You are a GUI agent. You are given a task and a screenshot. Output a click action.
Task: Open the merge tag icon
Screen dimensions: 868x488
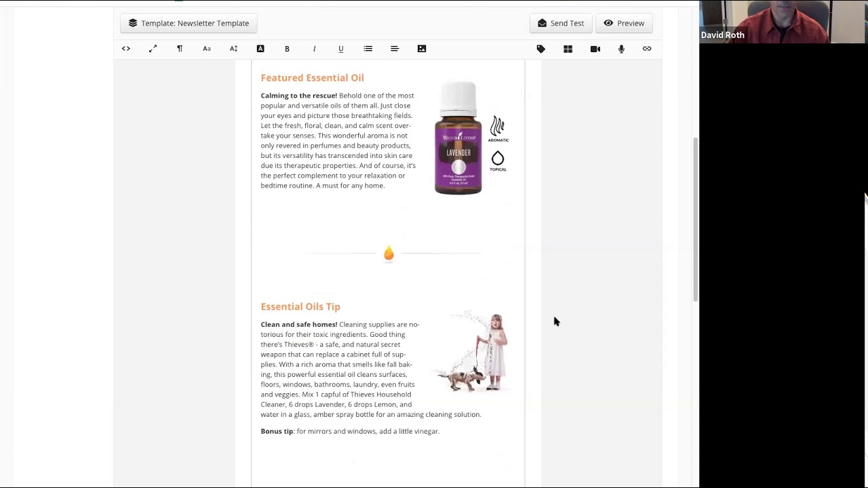pos(541,49)
